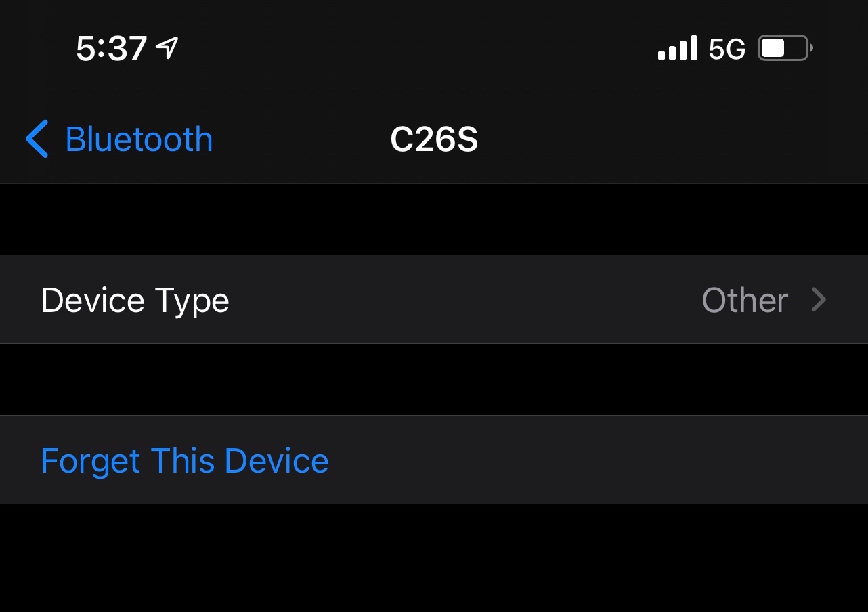Tap the blue back chevron arrow
The width and height of the screenshot is (868, 612).
pyautogui.click(x=37, y=139)
